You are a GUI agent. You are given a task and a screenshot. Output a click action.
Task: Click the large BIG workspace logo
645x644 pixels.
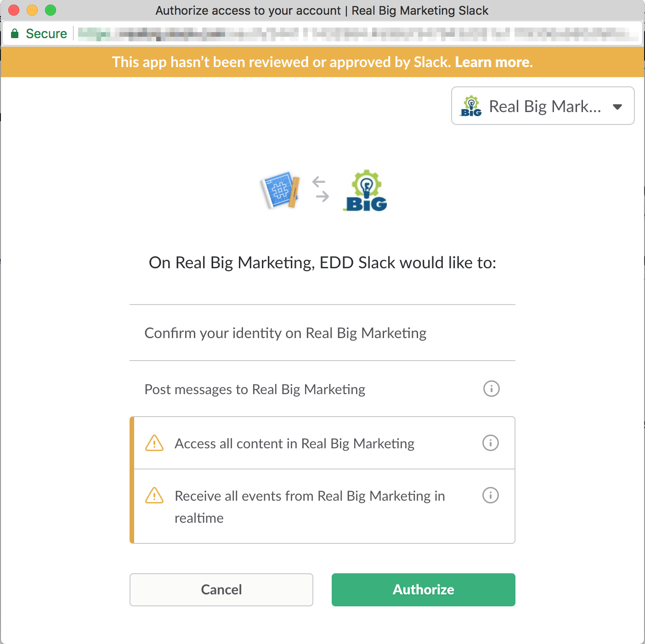coord(366,191)
